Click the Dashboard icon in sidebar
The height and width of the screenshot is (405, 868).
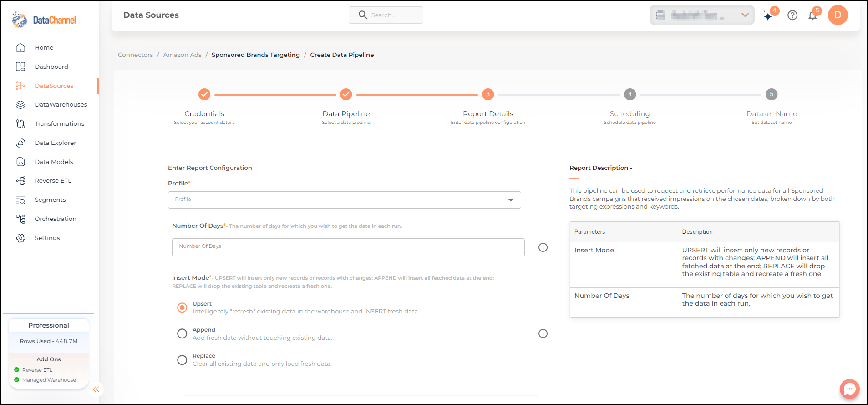(x=20, y=67)
